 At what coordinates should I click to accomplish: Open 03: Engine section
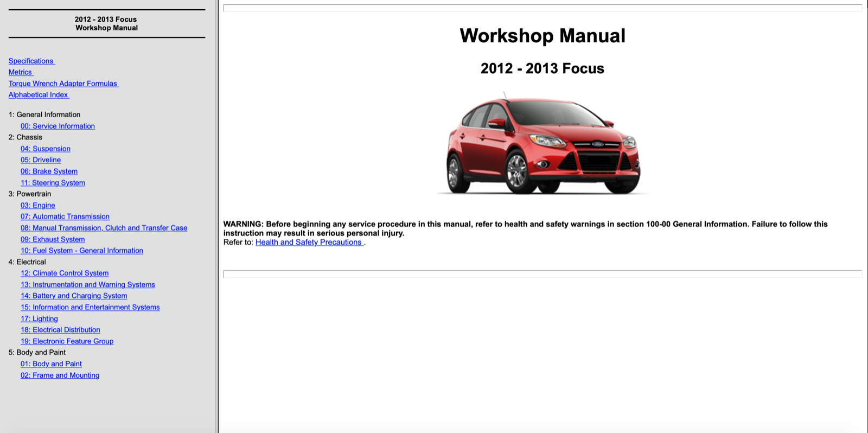click(38, 205)
